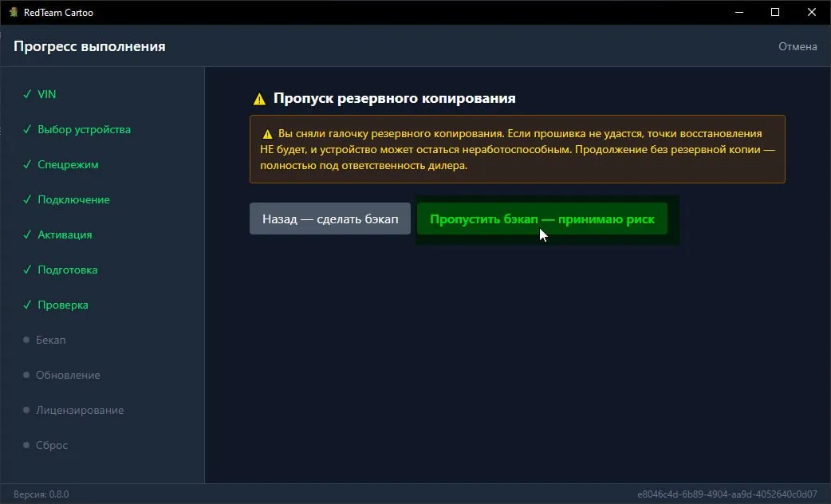
Task: Close the RedTeam Cartoo window
Action: click(811, 12)
